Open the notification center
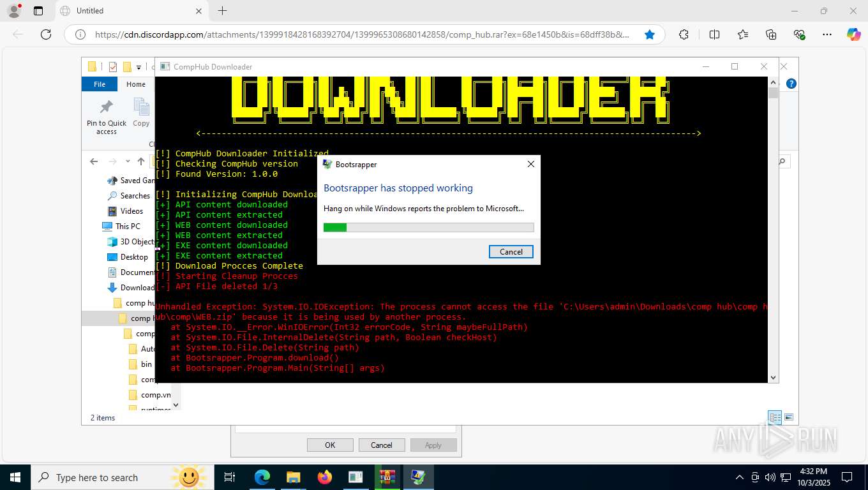This screenshot has height=490, width=868. pos(847,477)
